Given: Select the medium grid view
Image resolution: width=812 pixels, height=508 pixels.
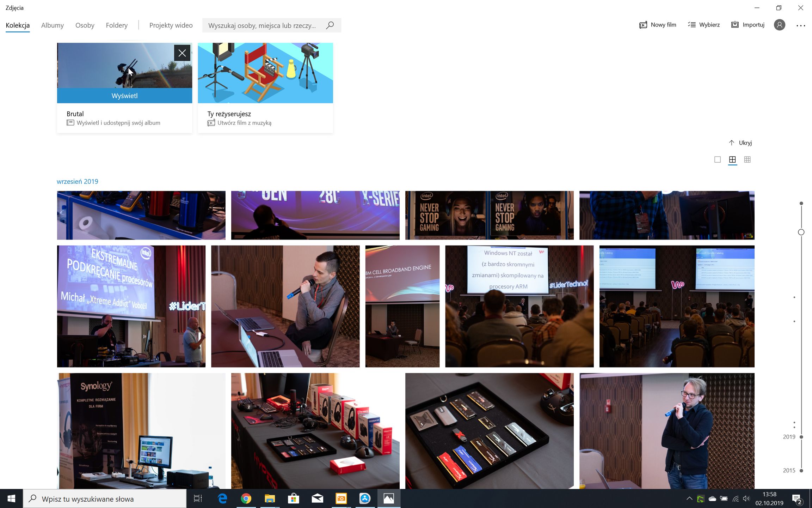Looking at the screenshot, I should [732, 160].
